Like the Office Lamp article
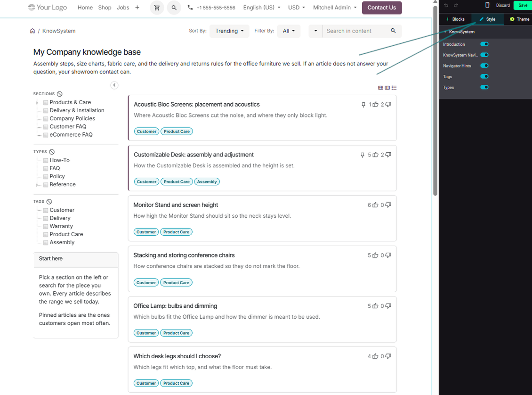The width and height of the screenshot is (532, 395). click(375, 306)
